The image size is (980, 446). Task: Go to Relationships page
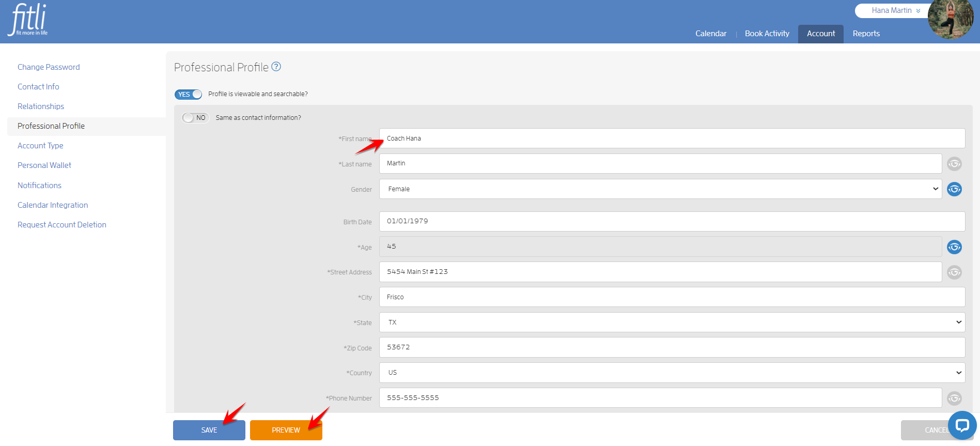pyautogui.click(x=41, y=106)
